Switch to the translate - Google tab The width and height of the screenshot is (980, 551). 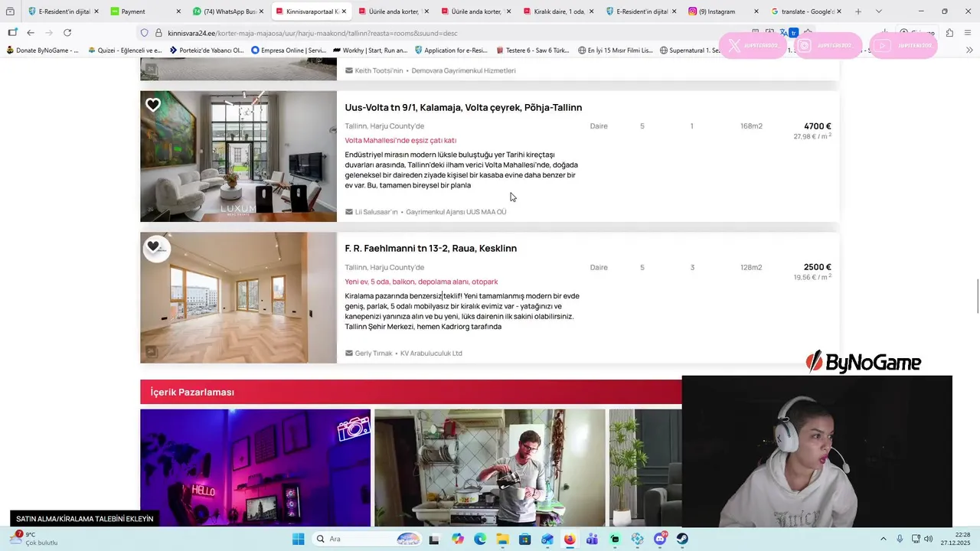805,11
